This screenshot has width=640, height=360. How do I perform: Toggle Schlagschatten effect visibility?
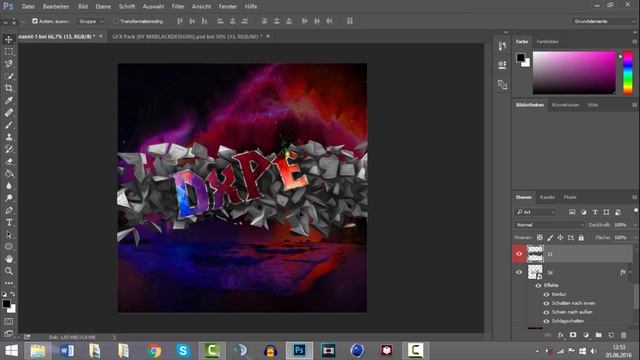[546, 321]
